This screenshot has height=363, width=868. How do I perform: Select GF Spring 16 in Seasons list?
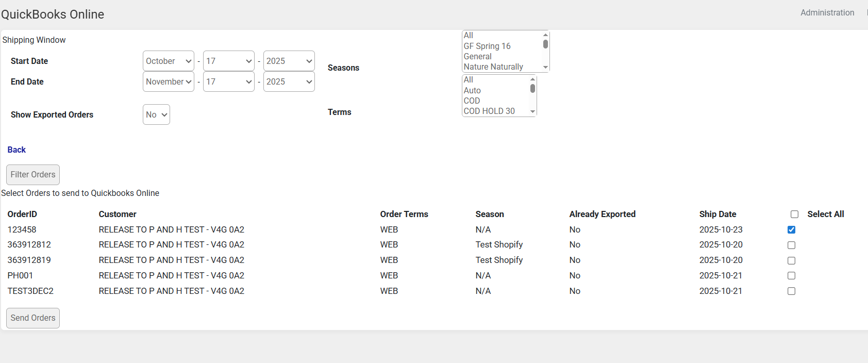(x=487, y=46)
